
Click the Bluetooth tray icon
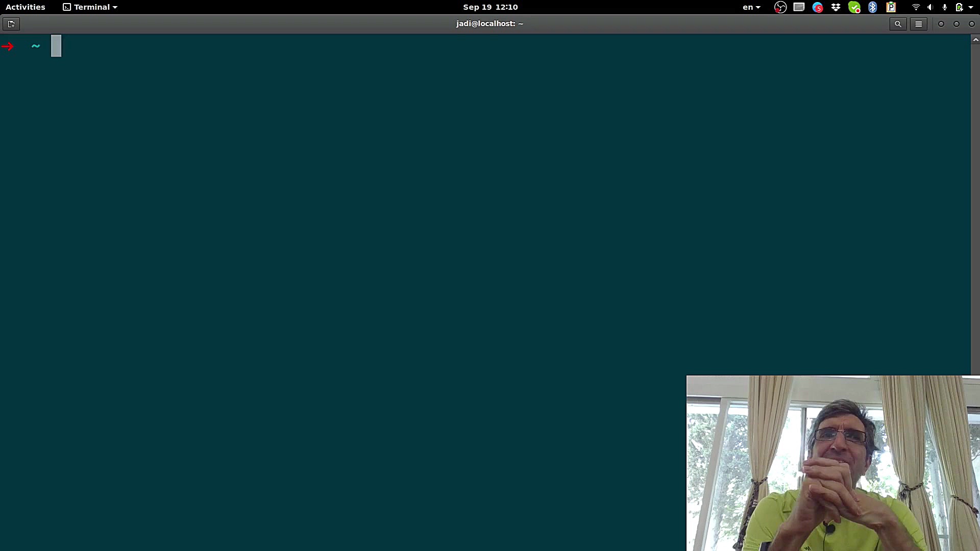pyautogui.click(x=872, y=7)
